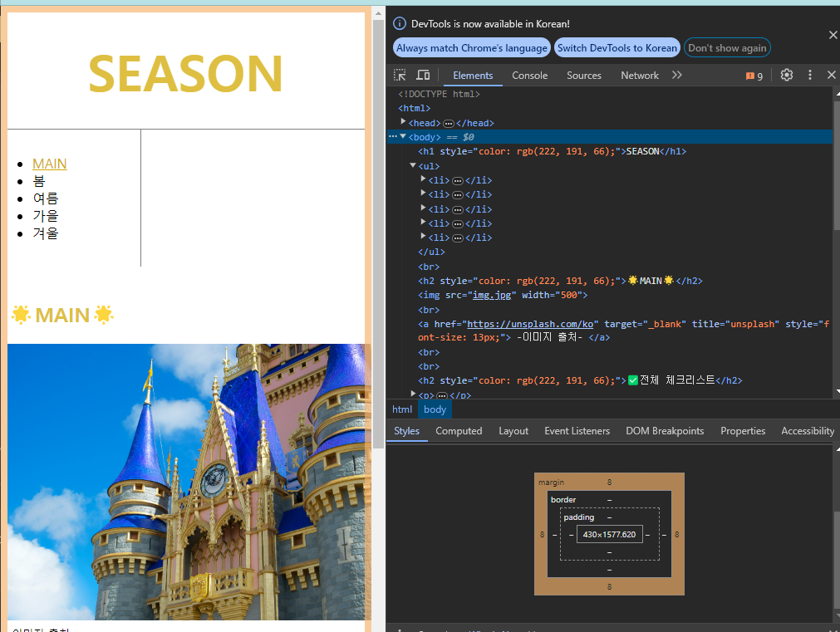The width and height of the screenshot is (840, 632).
Task: Expand the head element node
Action: [x=404, y=122]
